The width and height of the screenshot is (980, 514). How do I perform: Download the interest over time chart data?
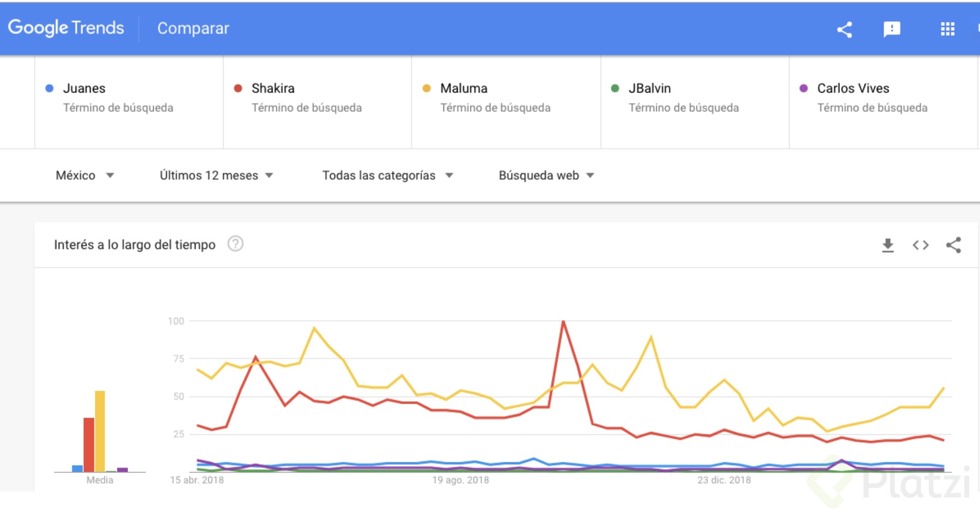pyautogui.click(x=888, y=245)
